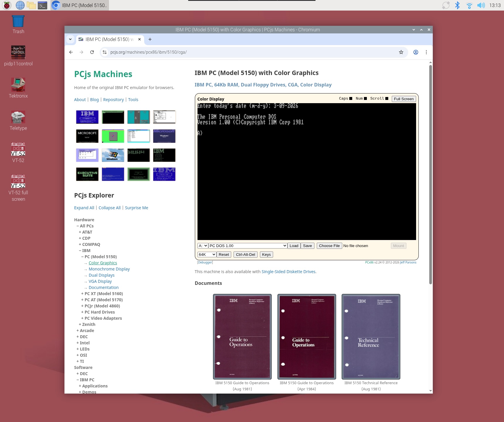Click the Windows 95 thumbnail
Viewport: 504px width, 422px height.
113,155
